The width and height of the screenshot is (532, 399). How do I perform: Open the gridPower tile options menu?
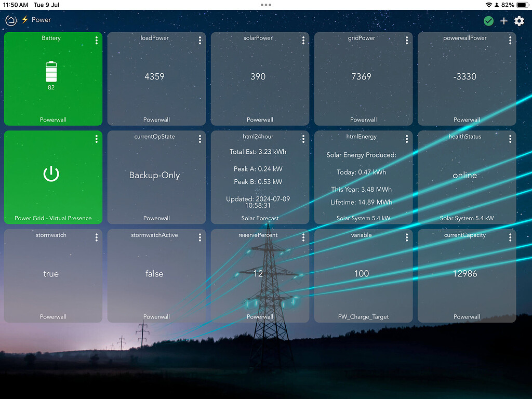click(407, 41)
